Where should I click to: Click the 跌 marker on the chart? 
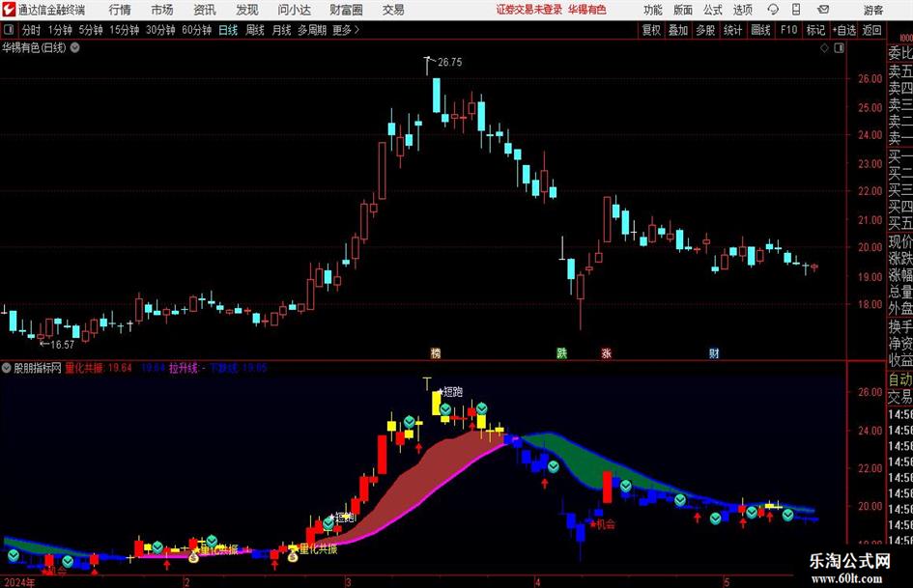561,352
